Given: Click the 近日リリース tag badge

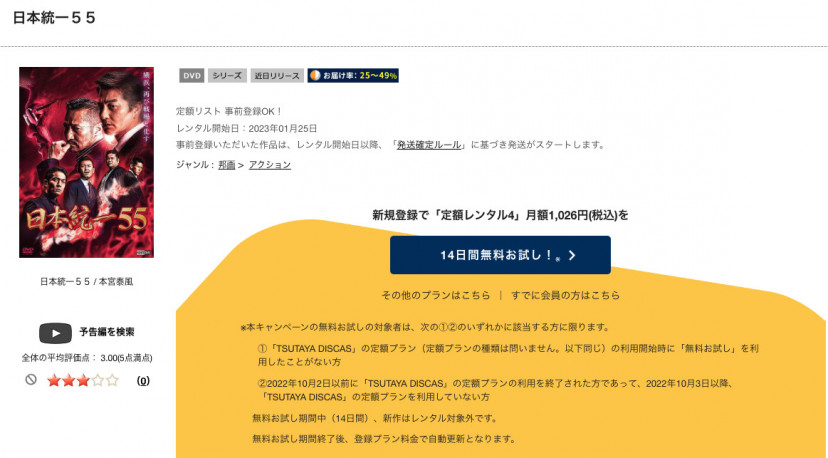Looking at the screenshot, I should tap(277, 76).
